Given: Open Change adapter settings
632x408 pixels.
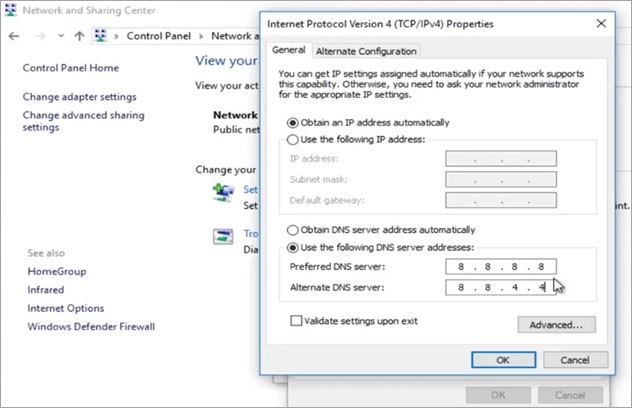Looking at the screenshot, I should click(79, 97).
